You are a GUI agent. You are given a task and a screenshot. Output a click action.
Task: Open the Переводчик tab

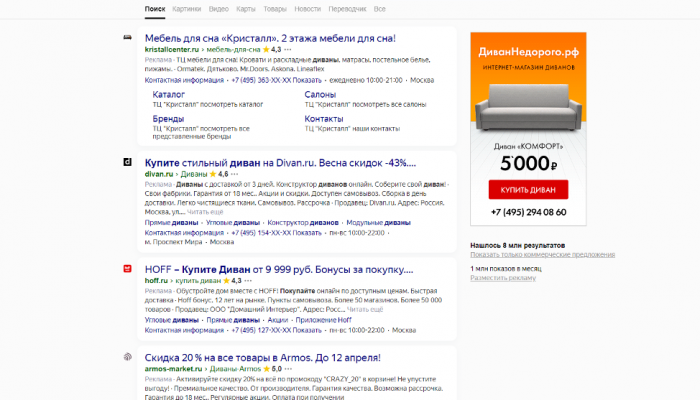(348, 8)
